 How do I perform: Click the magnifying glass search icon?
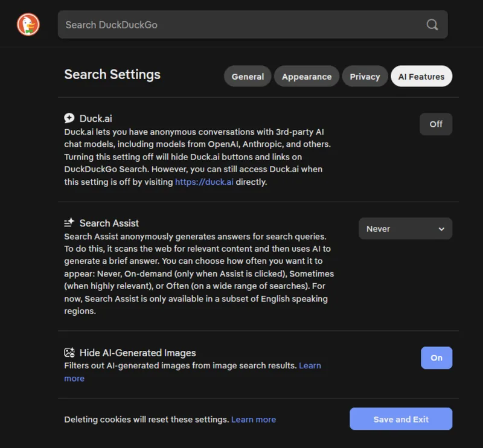432,25
